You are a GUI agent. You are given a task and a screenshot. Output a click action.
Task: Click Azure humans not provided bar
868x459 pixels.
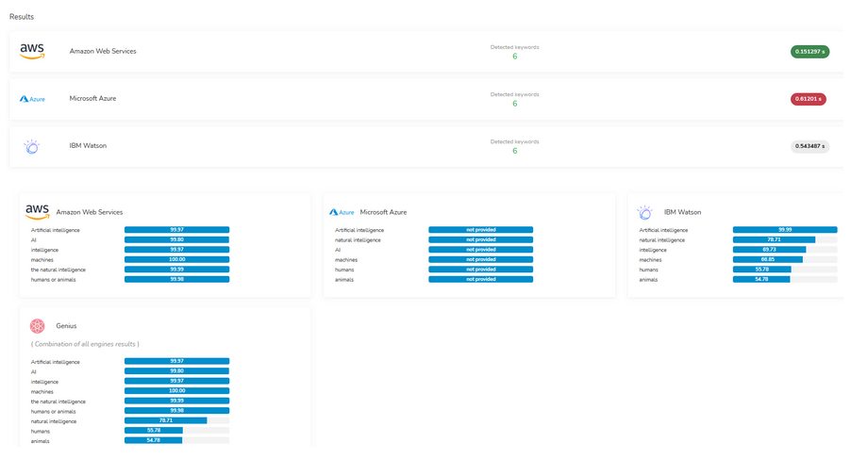(480, 270)
